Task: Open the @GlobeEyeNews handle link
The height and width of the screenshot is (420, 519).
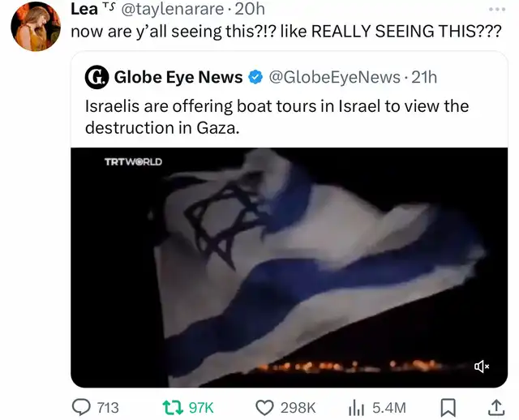Action: pos(334,78)
